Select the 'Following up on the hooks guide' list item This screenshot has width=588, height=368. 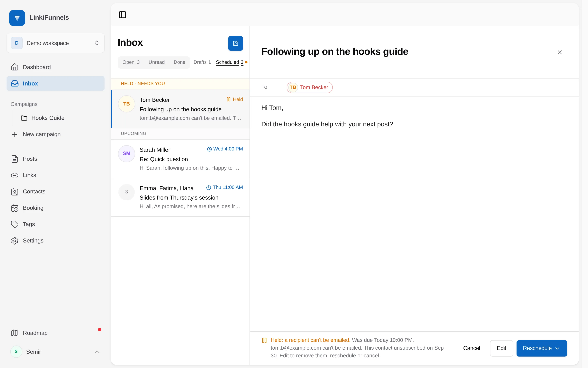(x=180, y=109)
